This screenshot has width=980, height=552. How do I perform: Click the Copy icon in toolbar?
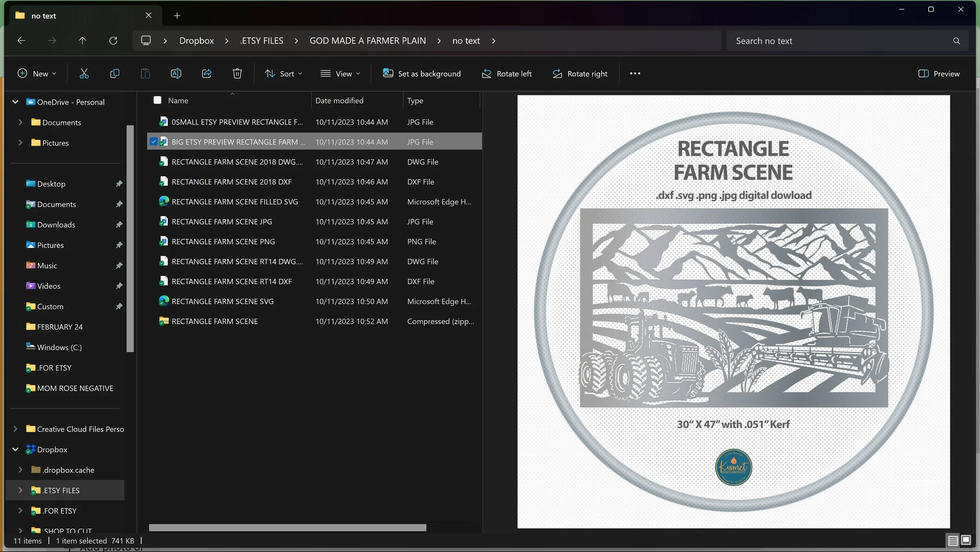point(114,73)
